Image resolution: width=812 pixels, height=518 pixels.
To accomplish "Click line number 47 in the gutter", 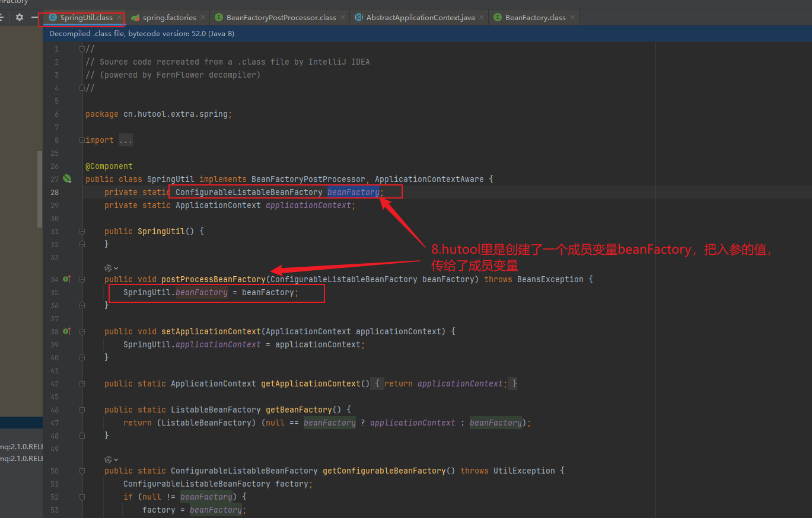I will pyautogui.click(x=55, y=423).
